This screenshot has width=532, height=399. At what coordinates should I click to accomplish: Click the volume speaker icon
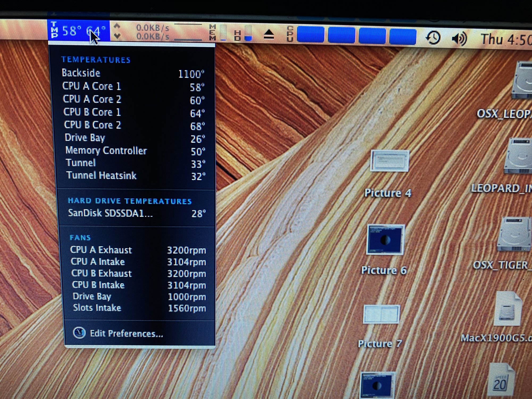[459, 39]
